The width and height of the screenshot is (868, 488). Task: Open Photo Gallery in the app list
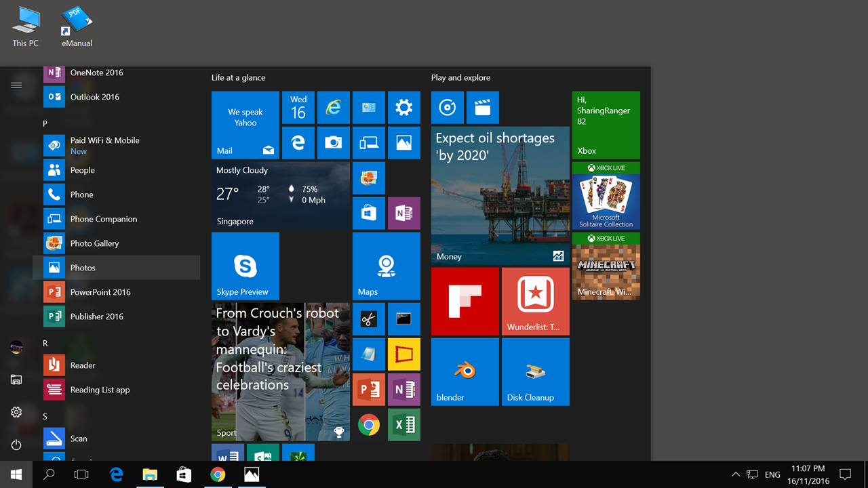(117, 243)
